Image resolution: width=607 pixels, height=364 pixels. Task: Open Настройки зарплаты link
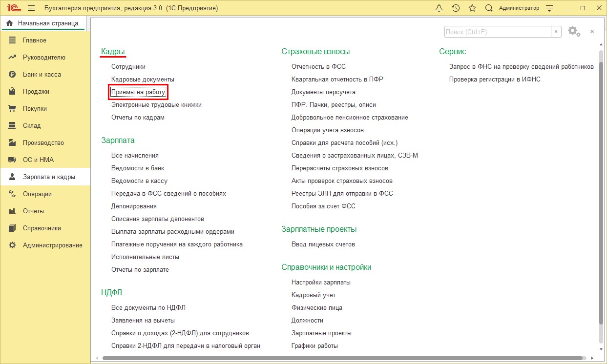click(321, 282)
